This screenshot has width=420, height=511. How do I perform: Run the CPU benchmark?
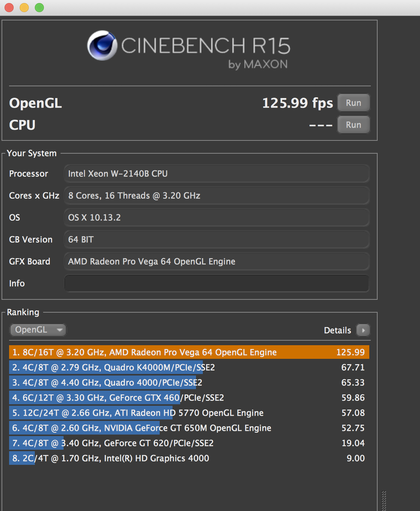coord(353,125)
